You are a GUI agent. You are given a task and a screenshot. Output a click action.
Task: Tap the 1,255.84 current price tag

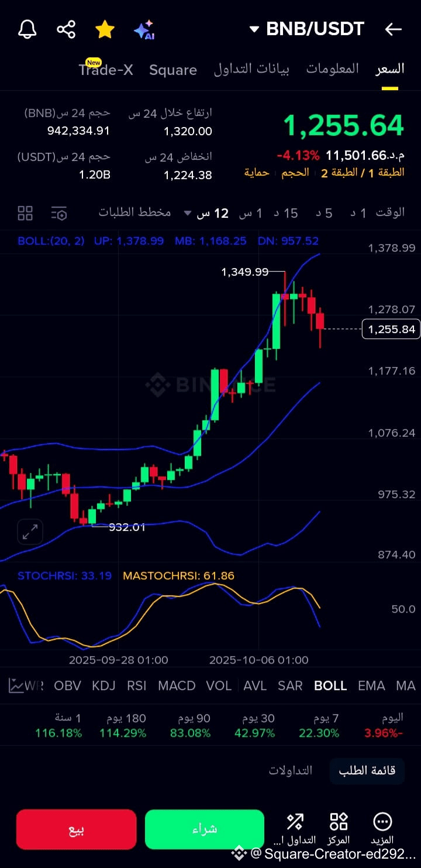(391, 329)
